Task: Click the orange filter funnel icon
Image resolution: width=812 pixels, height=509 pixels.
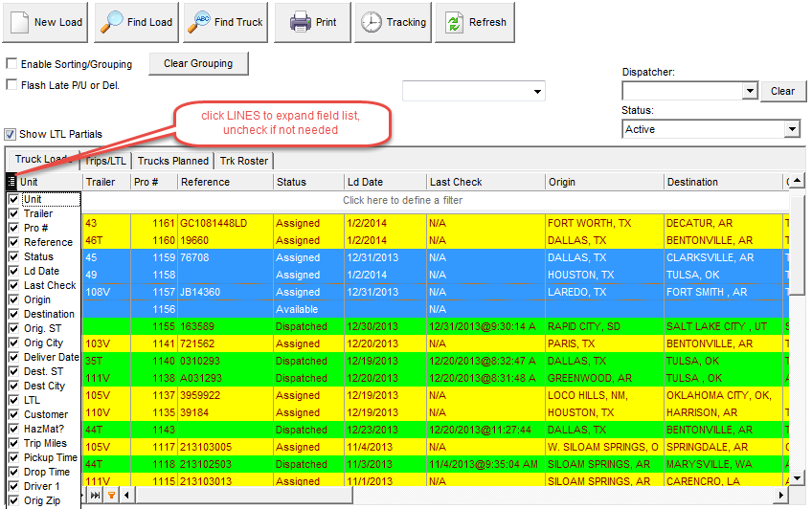Action: tap(111, 495)
